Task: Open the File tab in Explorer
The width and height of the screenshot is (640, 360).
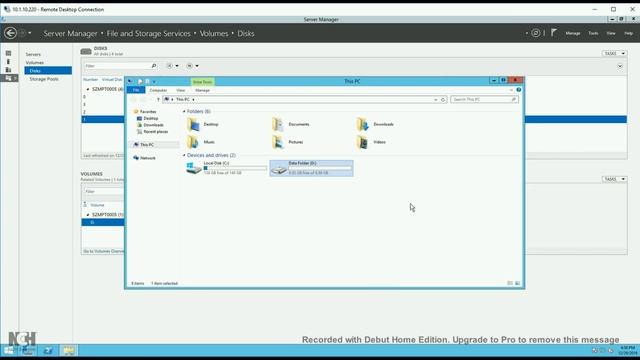Action: [x=136, y=90]
